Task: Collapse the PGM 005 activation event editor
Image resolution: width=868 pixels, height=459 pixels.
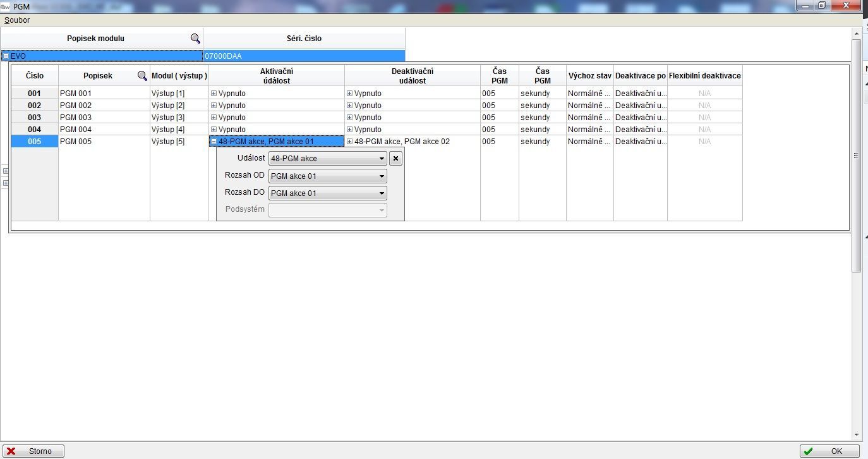Action: click(214, 142)
